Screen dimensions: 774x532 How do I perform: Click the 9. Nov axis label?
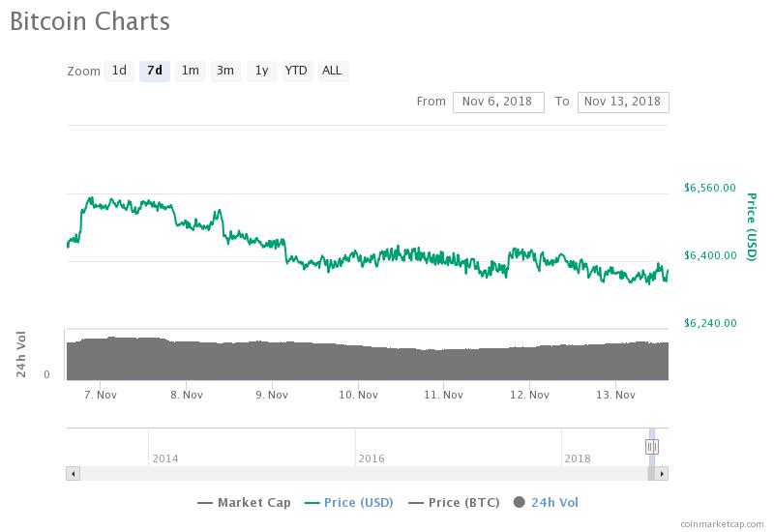tap(272, 396)
